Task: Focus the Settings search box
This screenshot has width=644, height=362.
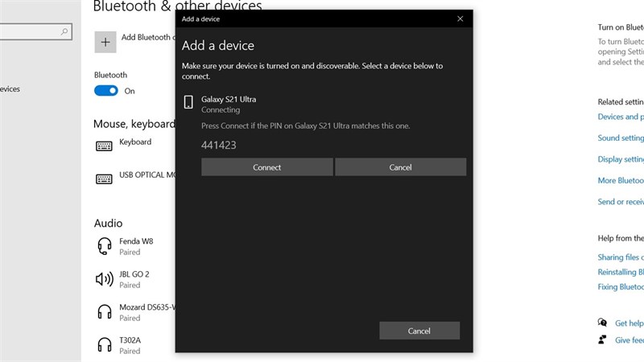Action: point(35,31)
